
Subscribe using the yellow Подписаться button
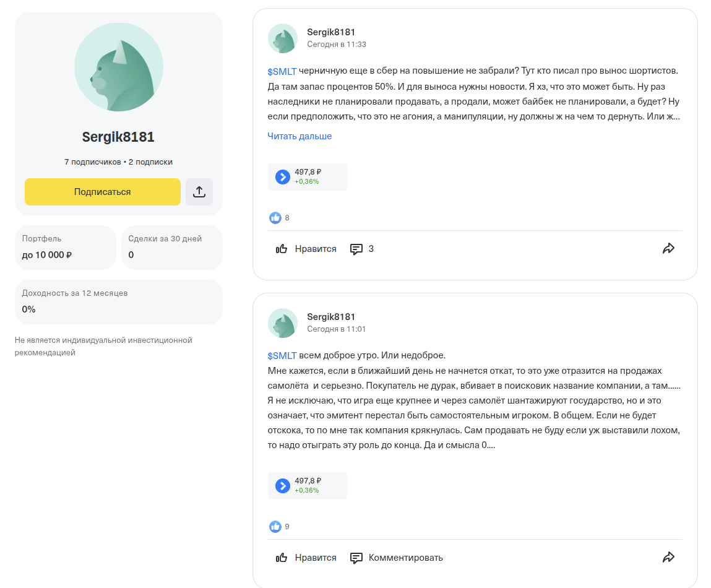(x=103, y=192)
